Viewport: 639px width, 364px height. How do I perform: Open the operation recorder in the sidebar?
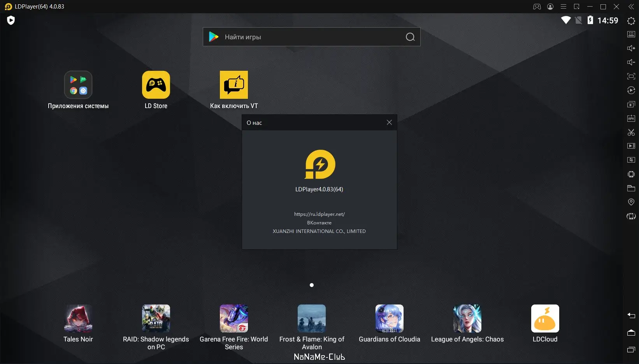(631, 90)
